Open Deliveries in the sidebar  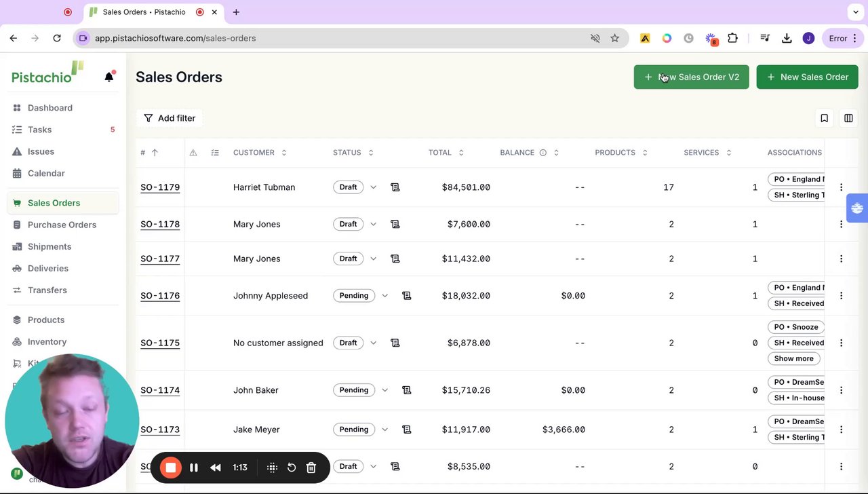[64, 268]
